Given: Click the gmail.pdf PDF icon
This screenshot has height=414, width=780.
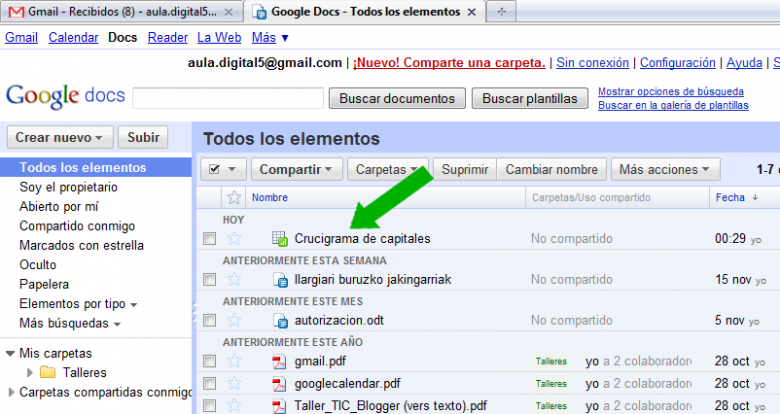Looking at the screenshot, I should [x=279, y=361].
